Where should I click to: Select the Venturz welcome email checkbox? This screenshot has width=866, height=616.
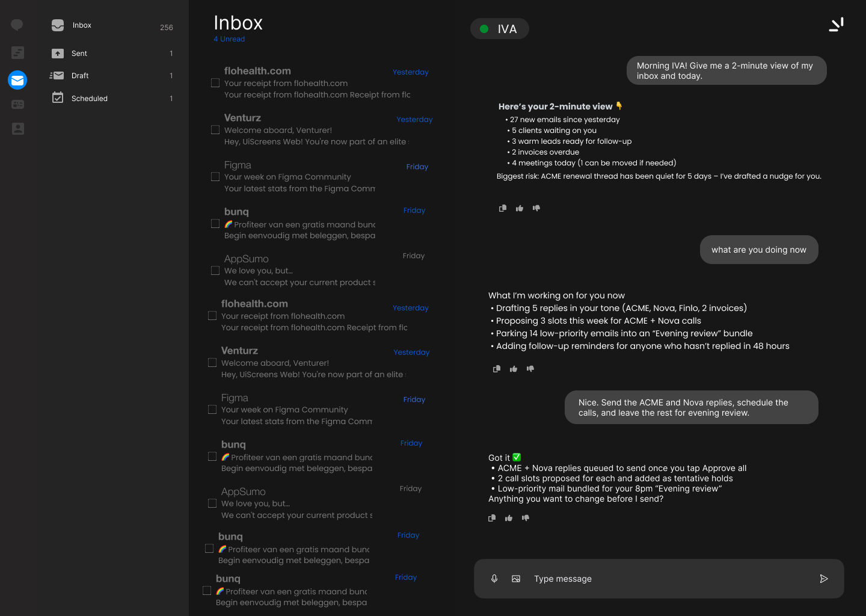tap(215, 129)
